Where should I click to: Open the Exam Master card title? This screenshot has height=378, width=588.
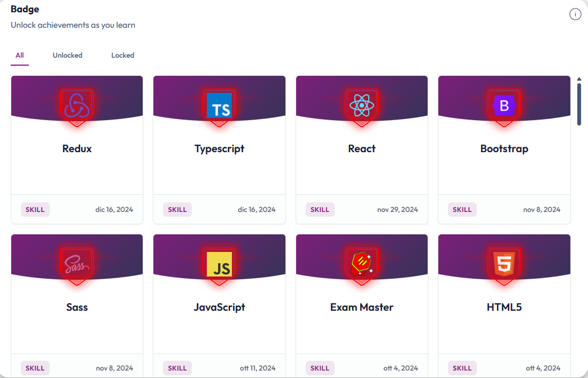[361, 307]
